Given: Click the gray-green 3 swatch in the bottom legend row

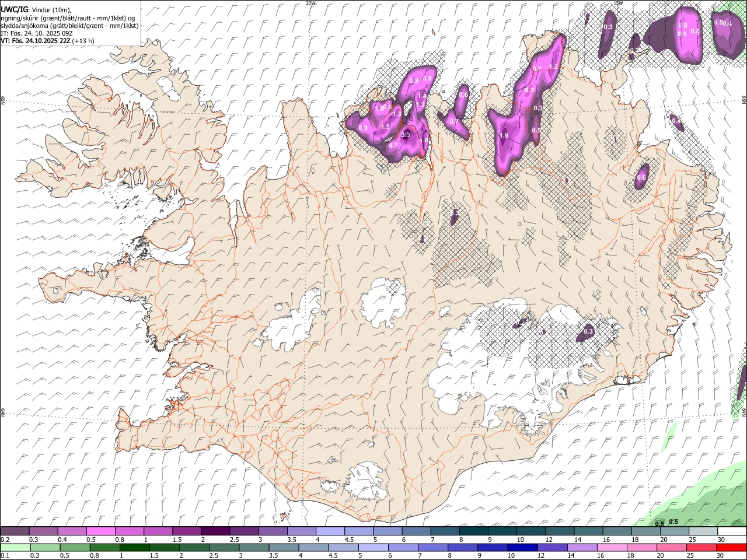Looking at the screenshot, I should (254, 547).
